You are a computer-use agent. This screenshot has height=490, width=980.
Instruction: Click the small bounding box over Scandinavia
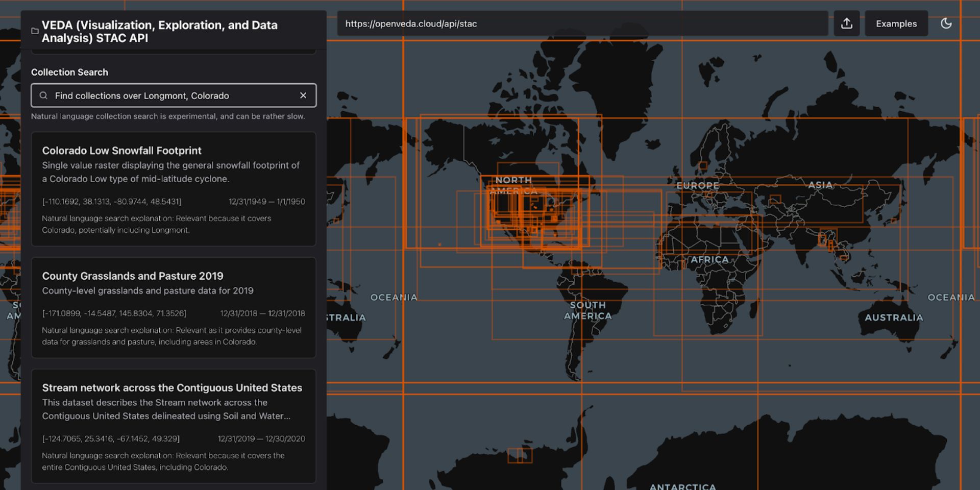[702, 166]
